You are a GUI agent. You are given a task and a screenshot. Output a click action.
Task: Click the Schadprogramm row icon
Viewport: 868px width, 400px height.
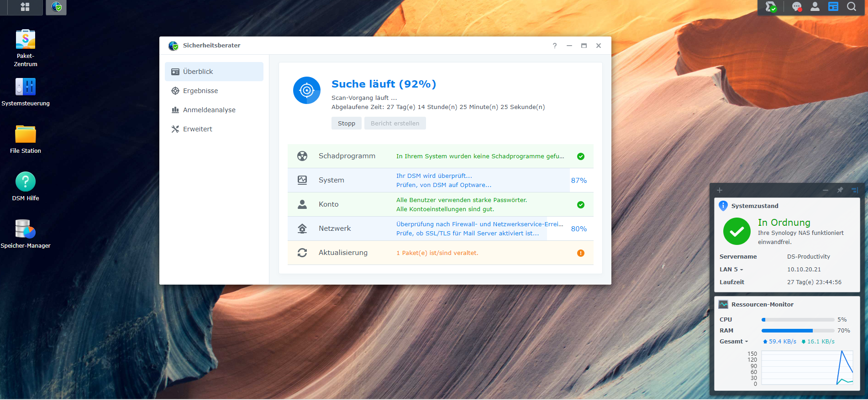(302, 156)
